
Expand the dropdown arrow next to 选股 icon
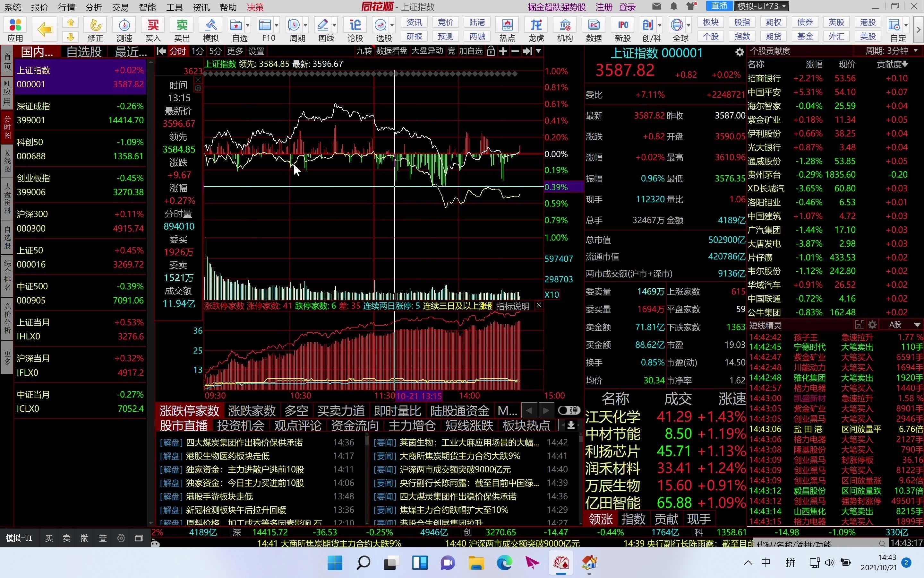pos(392,26)
